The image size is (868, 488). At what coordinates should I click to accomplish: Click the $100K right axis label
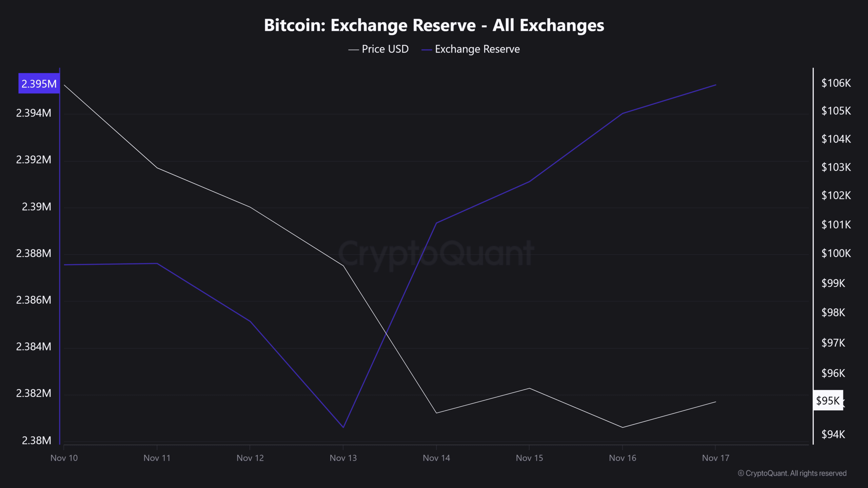836,253
